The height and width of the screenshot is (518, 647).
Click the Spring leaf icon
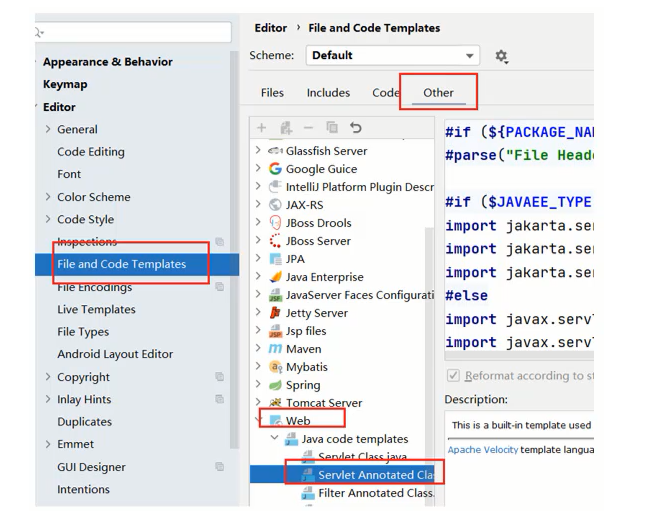275,385
